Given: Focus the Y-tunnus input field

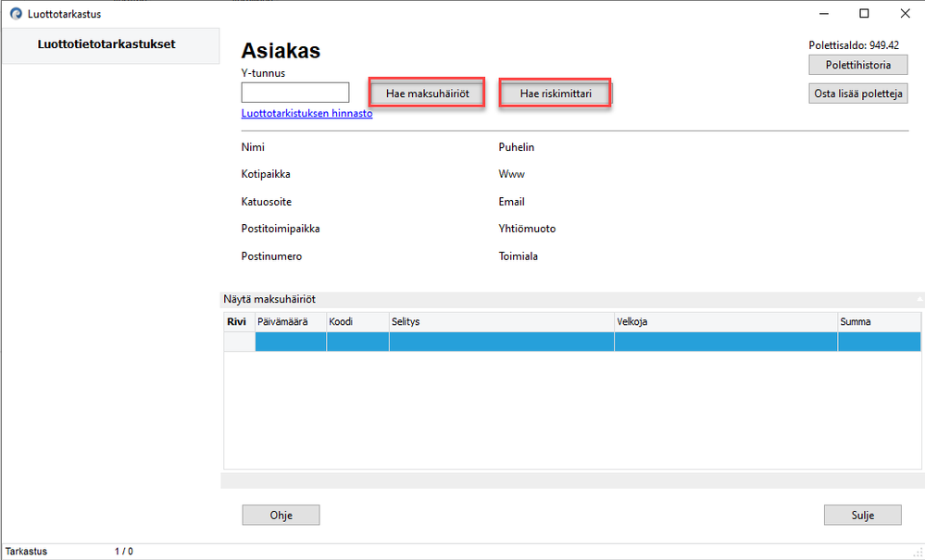Looking at the screenshot, I should tap(295, 93).
